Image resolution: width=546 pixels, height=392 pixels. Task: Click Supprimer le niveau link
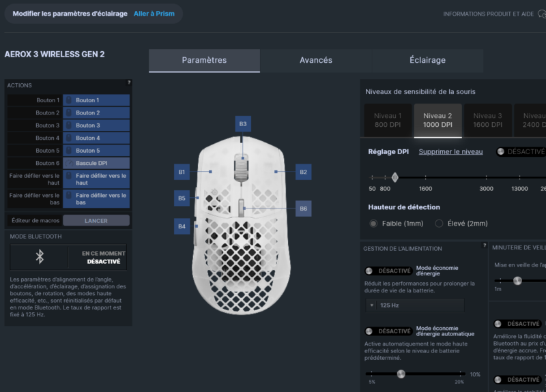pyautogui.click(x=450, y=151)
